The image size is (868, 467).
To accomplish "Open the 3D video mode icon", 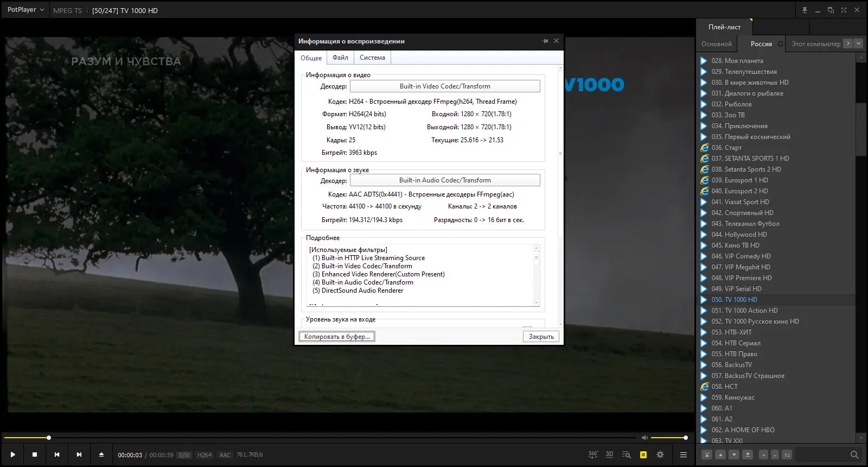I will [x=609, y=455].
